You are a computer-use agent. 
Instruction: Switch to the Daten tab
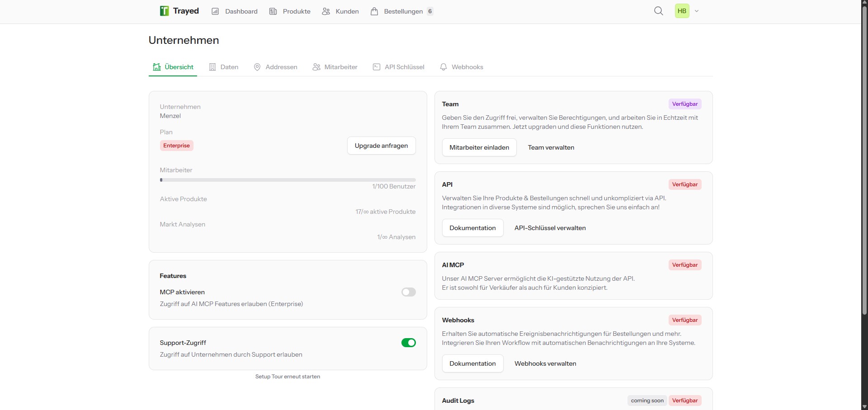[x=223, y=66]
